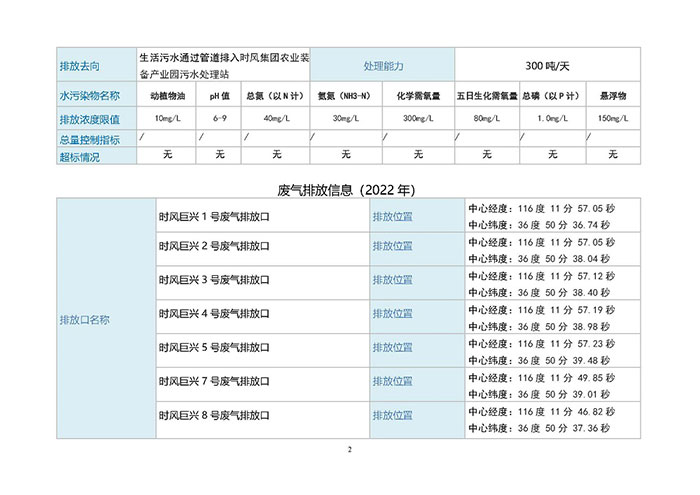This screenshot has width=700, height=495.
Task: Click 排放位置 in the 4 号 row
Action: (392, 314)
